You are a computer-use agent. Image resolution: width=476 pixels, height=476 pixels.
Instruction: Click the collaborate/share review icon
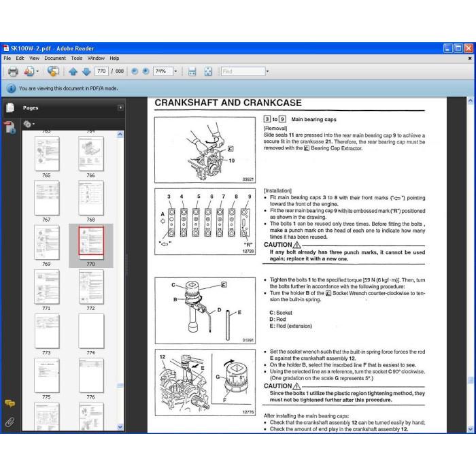coord(53,71)
